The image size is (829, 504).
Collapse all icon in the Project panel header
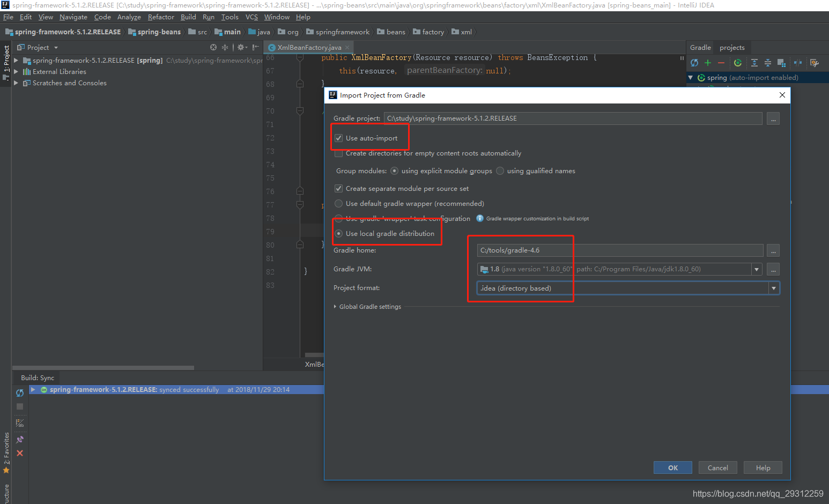(x=225, y=47)
